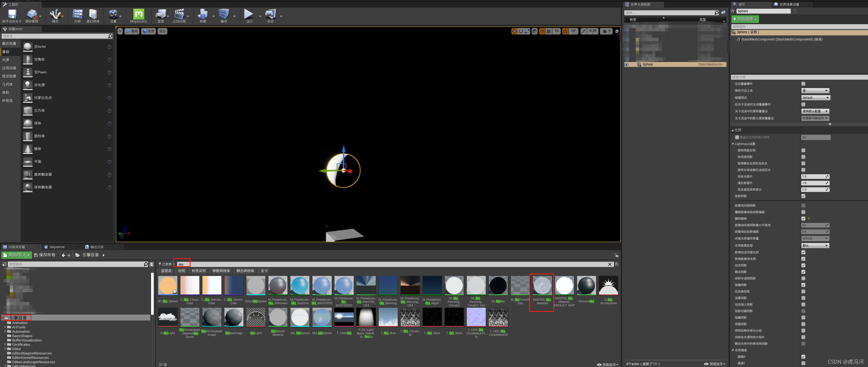This screenshot has height=367, width=868.
Task: Open the 输出日志 output log tab
Action: 97,247
